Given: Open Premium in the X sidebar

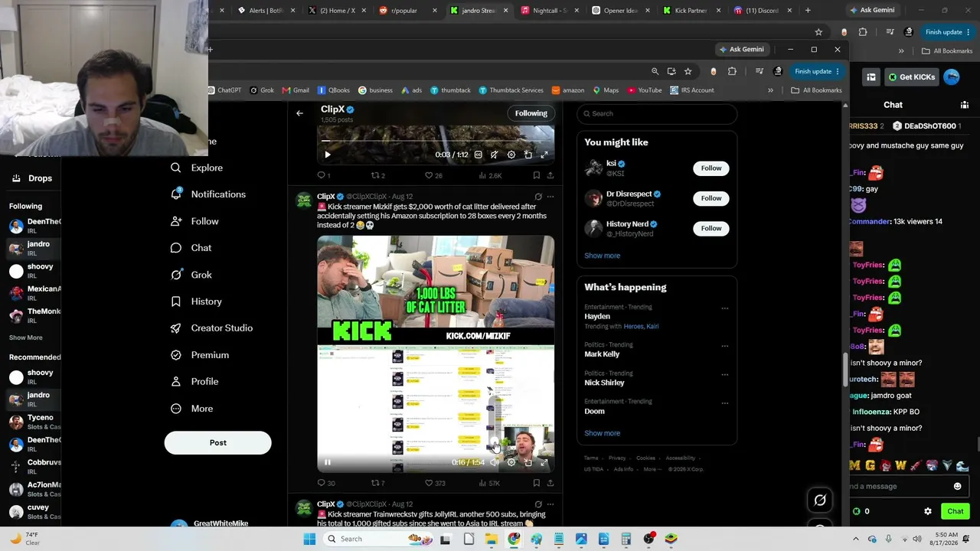Looking at the screenshot, I should point(200,355).
